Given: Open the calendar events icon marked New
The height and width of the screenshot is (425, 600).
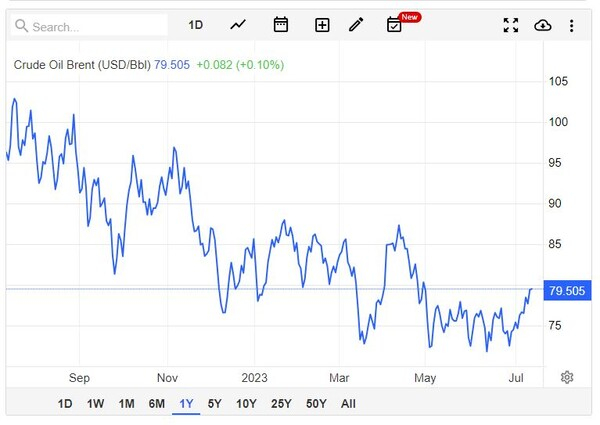Looking at the screenshot, I should point(394,25).
